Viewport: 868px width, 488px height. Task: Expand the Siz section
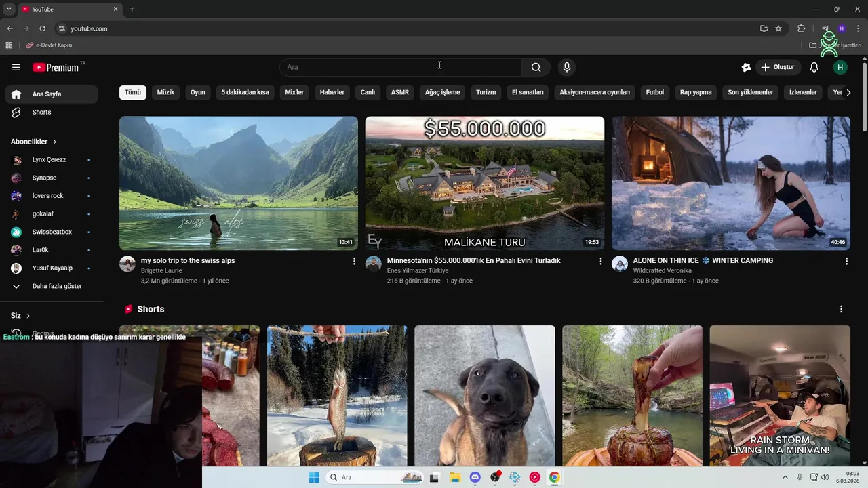tap(20, 316)
